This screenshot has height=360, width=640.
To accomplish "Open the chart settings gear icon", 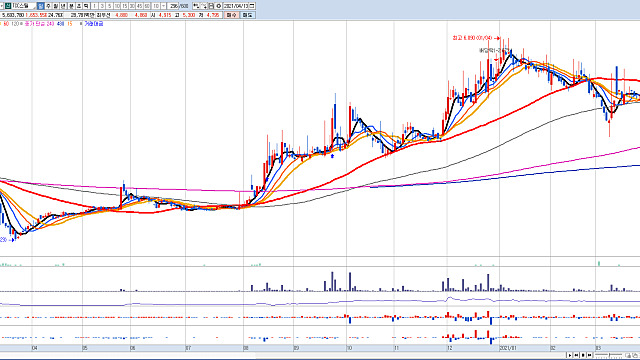I will pyautogui.click(x=218, y=6).
